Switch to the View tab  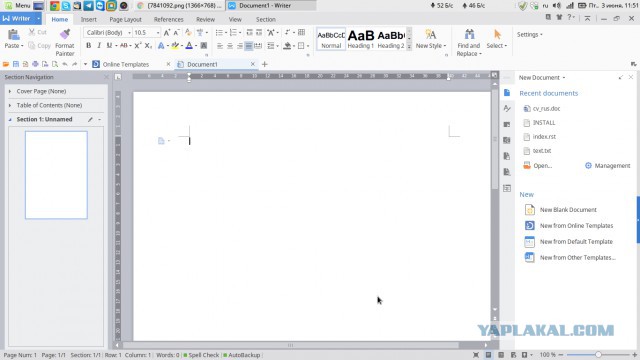coord(235,19)
